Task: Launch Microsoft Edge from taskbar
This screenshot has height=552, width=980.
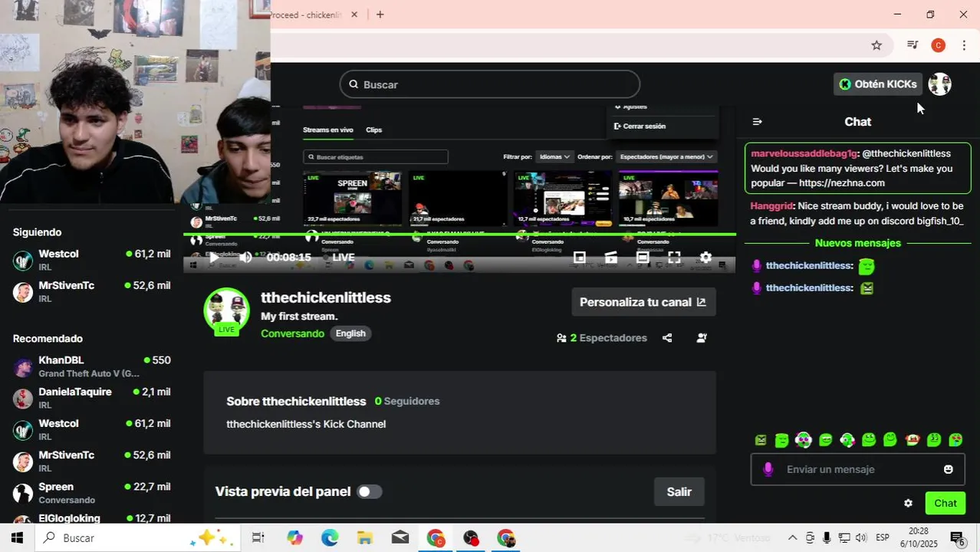Action: (330, 538)
